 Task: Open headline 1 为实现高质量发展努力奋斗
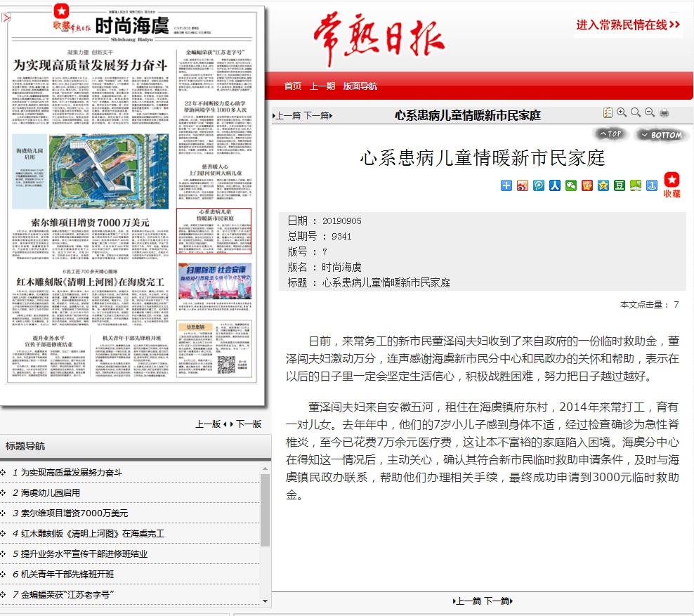[x=71, y=473]
